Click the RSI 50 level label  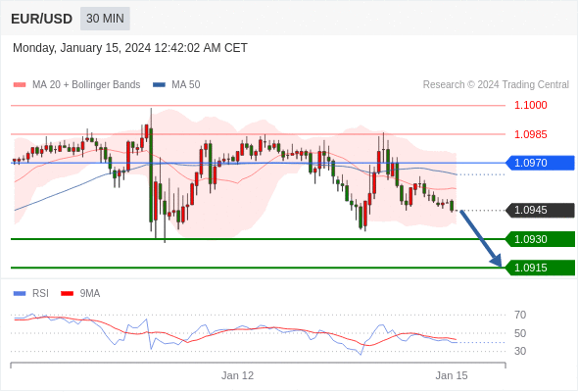coord(520,333)
